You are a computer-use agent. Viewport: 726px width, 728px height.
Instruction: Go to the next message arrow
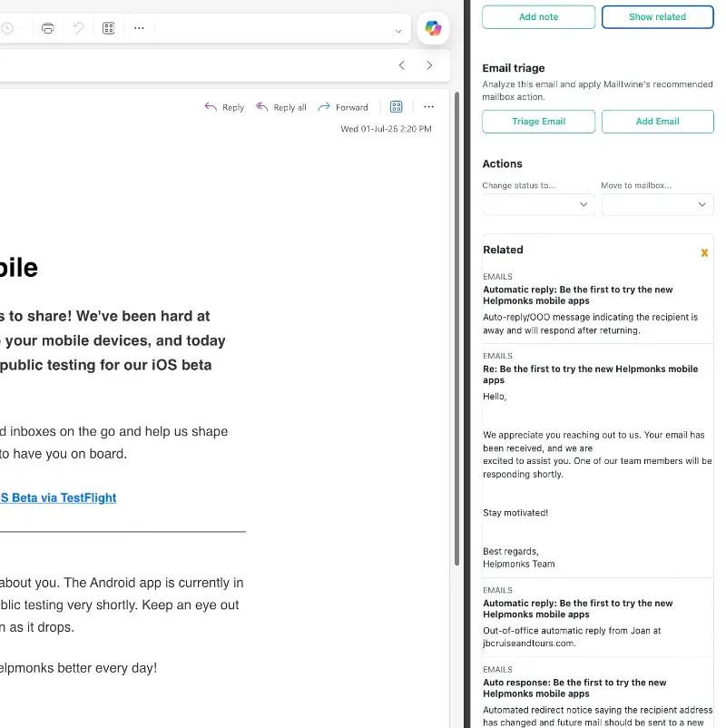click(x=429, y=65)
